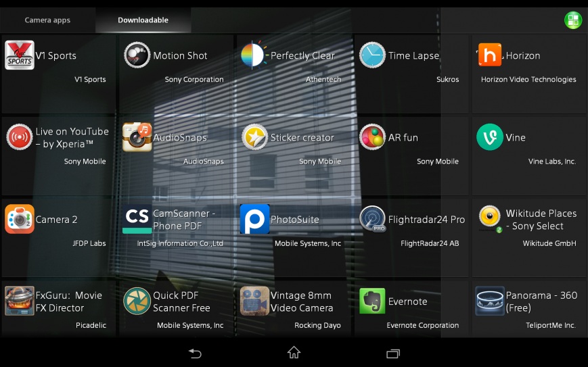Open the V1 Sports app icon
Image resolution: width=588 pixels, height=367 pixels.
pyautogui.click(x=20, y=55)
